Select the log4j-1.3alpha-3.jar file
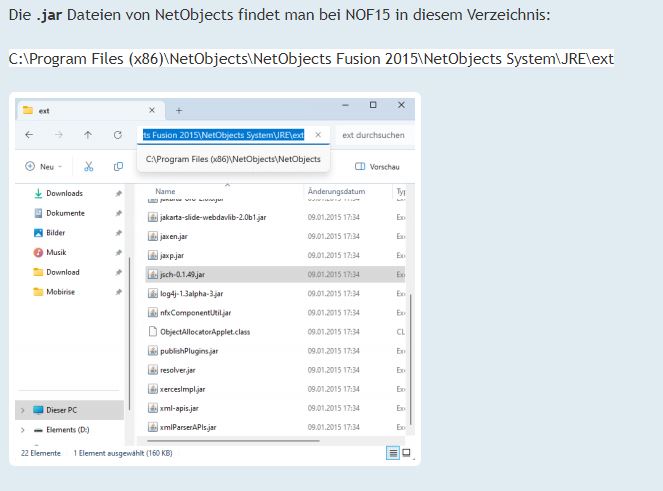Viewport: 663px width, 491px height. [x=189, y=293]
